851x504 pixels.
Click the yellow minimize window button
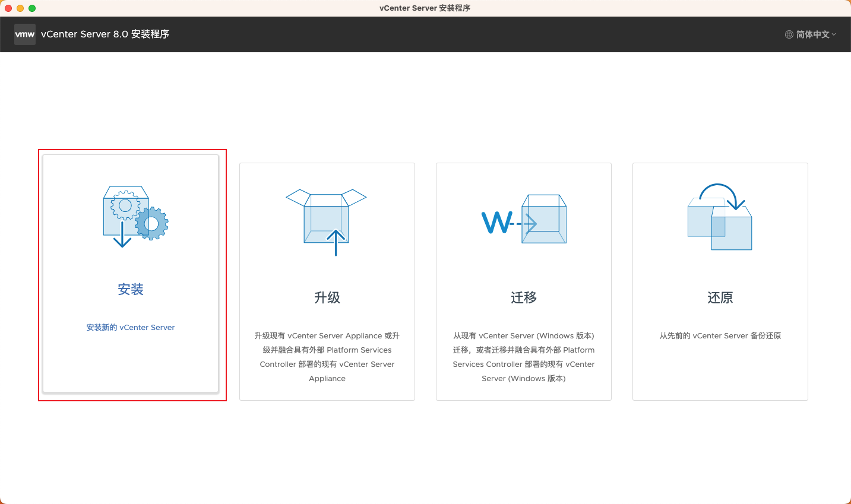[x=20, y=8]
